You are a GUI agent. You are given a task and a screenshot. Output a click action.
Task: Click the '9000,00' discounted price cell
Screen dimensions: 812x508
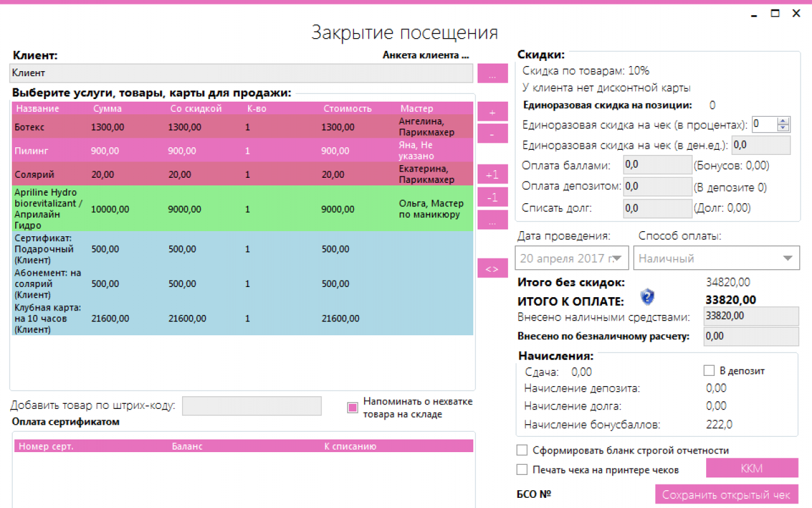185,208
